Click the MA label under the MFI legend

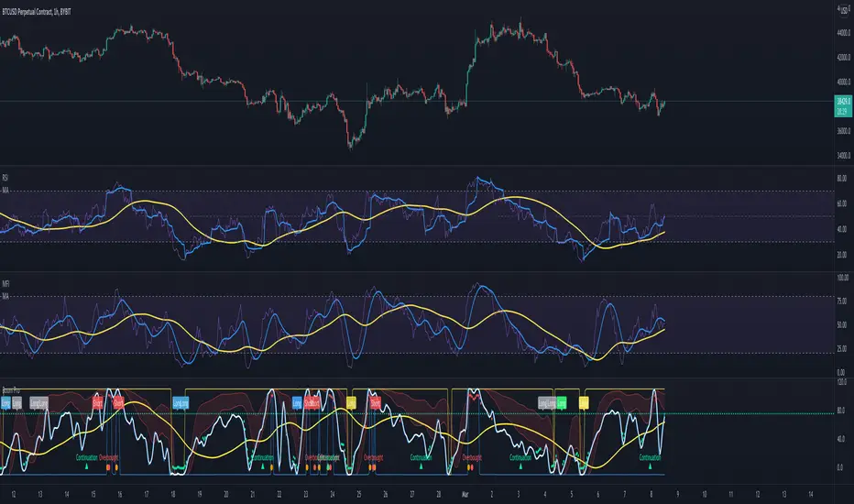(7, 295)
